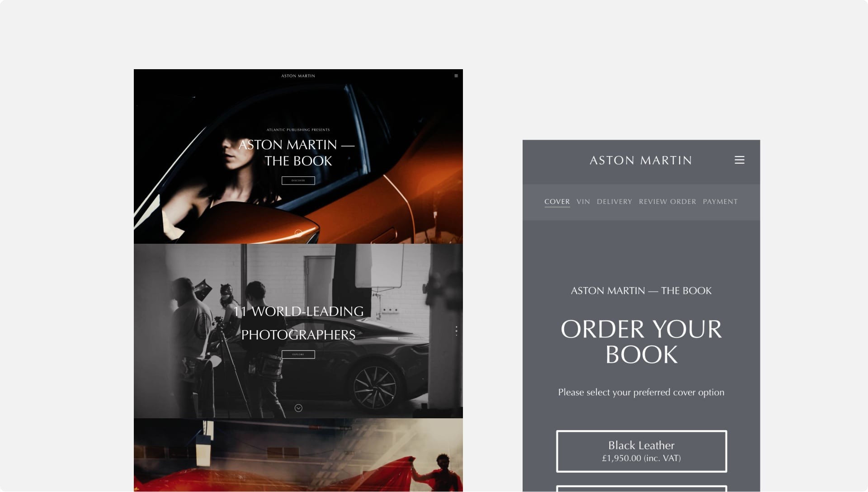Click the Aston Martin logo on desktop page
Screen dimensions: 868x492
[298, 76]
